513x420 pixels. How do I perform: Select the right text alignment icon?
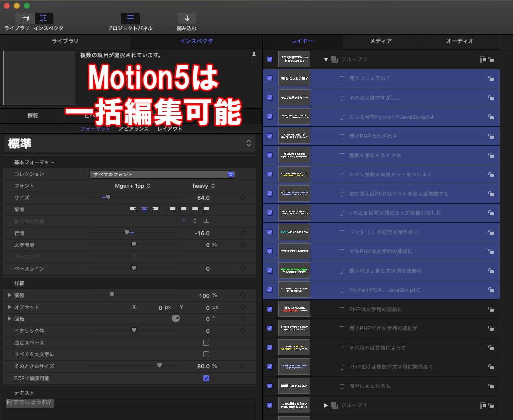tap(155, 210)
